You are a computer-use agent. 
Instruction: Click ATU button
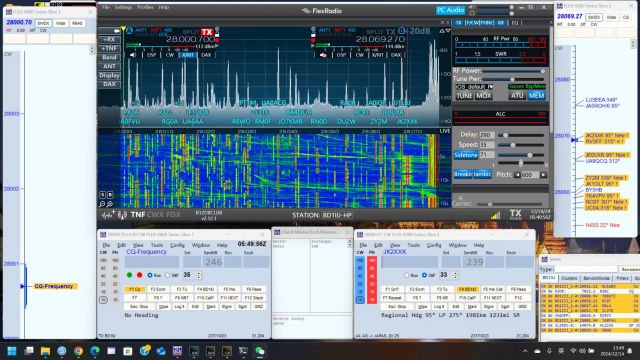(517, 96)
